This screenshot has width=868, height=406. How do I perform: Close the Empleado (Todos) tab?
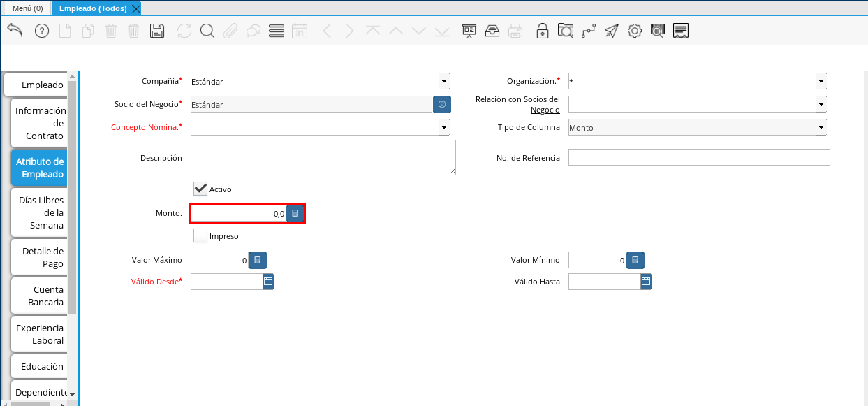(135, 8)
